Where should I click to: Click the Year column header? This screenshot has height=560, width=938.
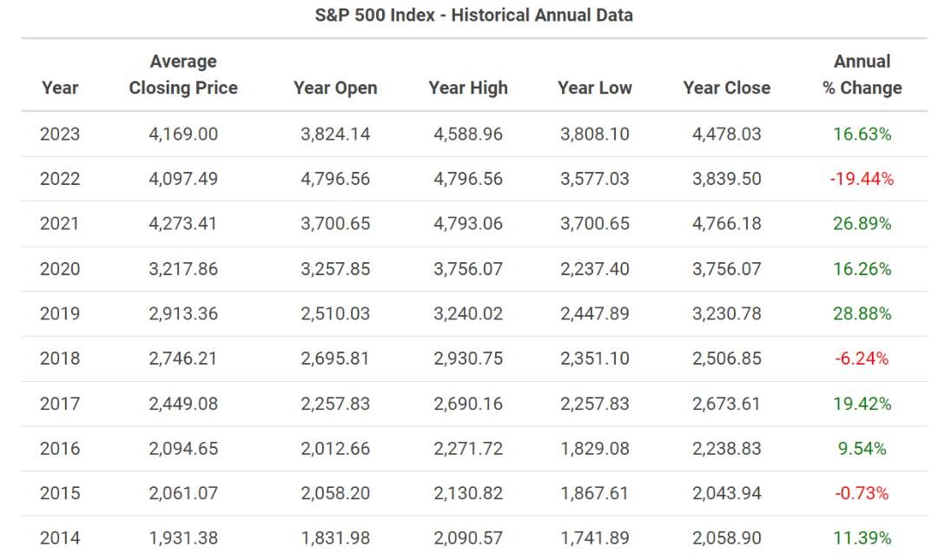[59, 88]
